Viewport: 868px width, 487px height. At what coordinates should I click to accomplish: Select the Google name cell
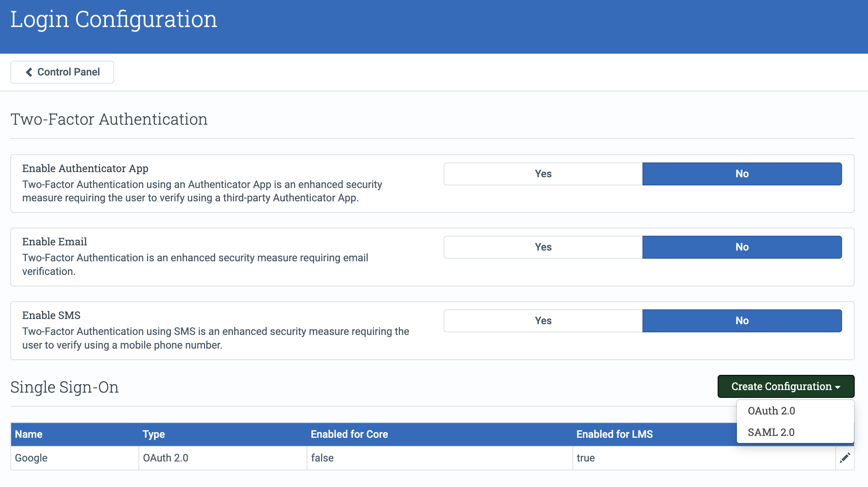click(74, 458)
